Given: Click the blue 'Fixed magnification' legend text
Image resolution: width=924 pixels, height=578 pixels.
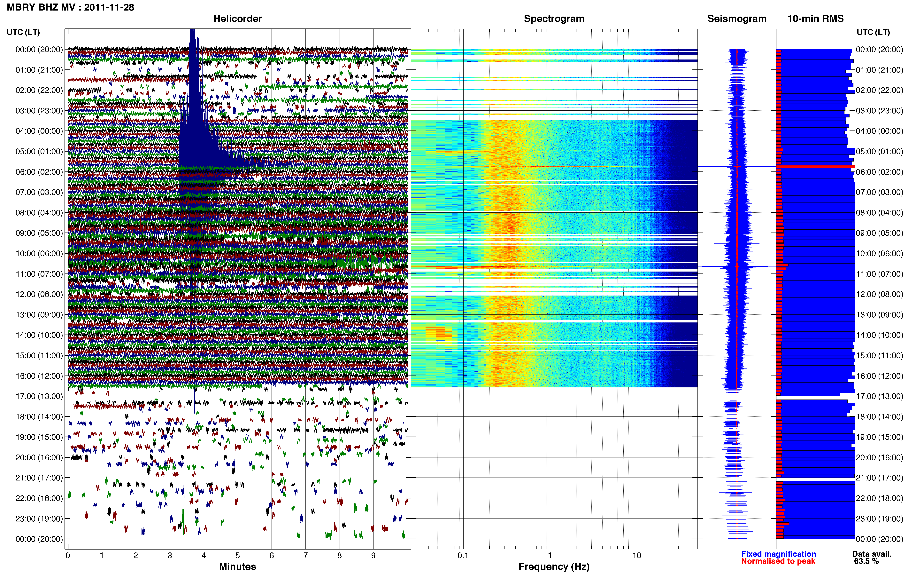Looking at the screenshot, I should point(778,554).
